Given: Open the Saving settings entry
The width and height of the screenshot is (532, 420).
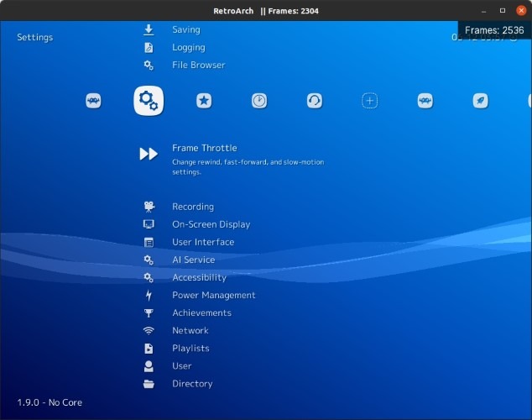Looking at the screenshot, I should (186, 29).
